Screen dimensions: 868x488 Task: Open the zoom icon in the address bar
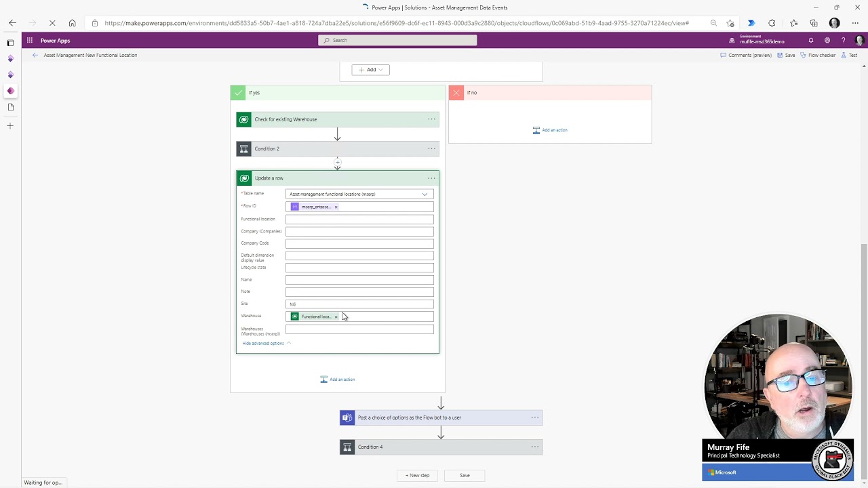coord(713,23)
